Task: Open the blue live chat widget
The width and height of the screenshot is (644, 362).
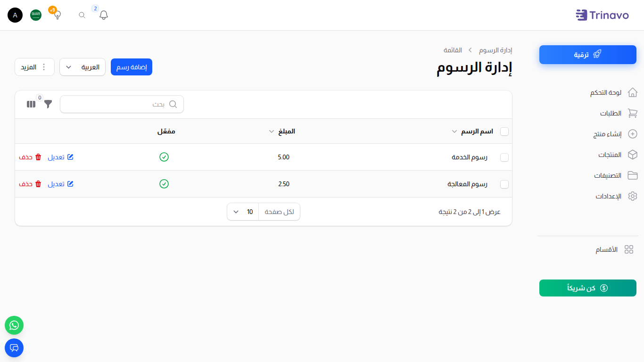Action: (14, 348)
